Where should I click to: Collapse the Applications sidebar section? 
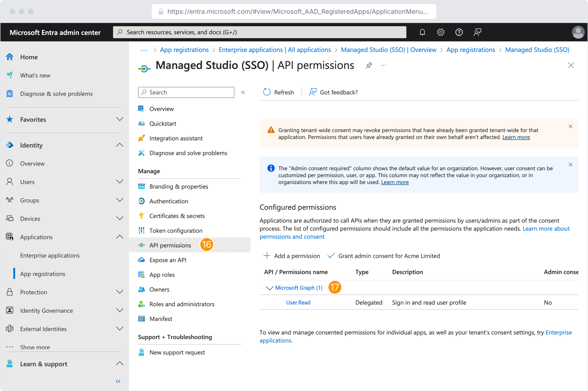pyautogui.click(x=119, y=237)
